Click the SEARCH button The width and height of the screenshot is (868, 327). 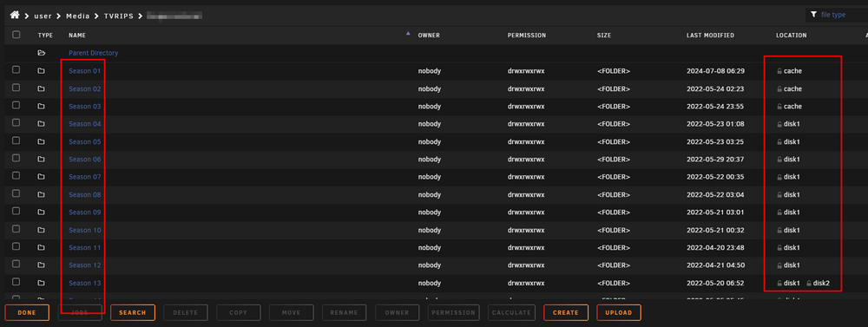coord(133,312)
